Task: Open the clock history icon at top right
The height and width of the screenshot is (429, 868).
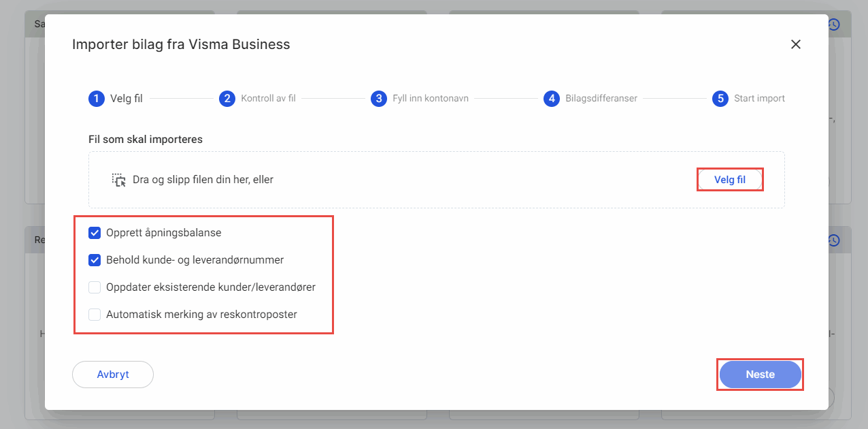Action: pos(834,24)
